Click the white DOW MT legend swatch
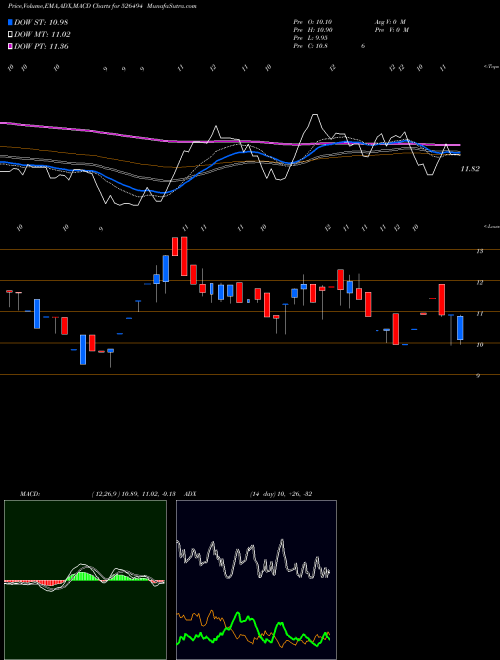Viewport: 500px width, 660px height. point(10,35)
